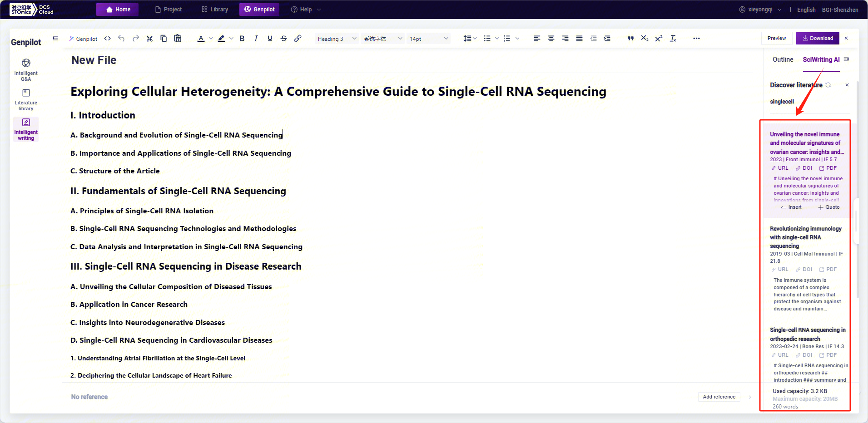Apply blockquote formatting via quote icon
868x423 pixels.
[x=630, y=39]
